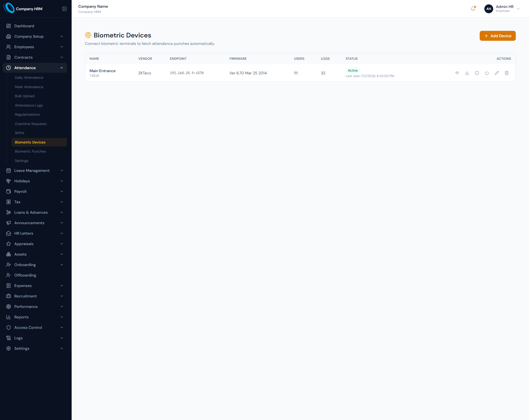Open Mark Attendance submenu item

39,87
